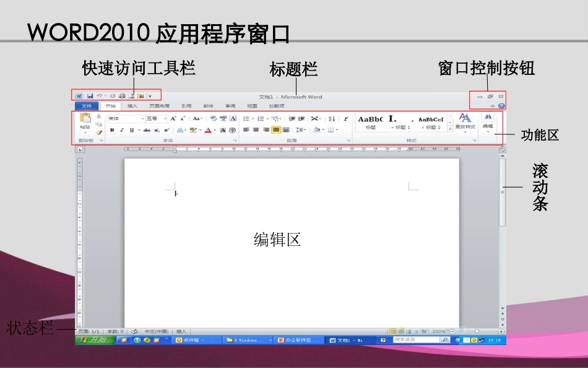Toggle Strikethrough abc formatting
This screenshot has height=368, width=588.
click(x=147, y=130)
